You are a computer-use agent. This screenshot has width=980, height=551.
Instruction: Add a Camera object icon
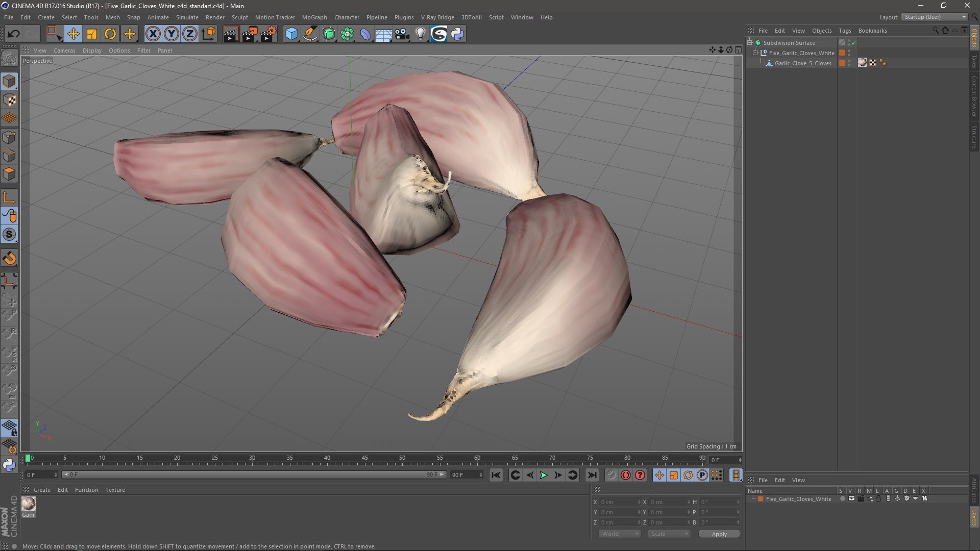pos(402,34)
